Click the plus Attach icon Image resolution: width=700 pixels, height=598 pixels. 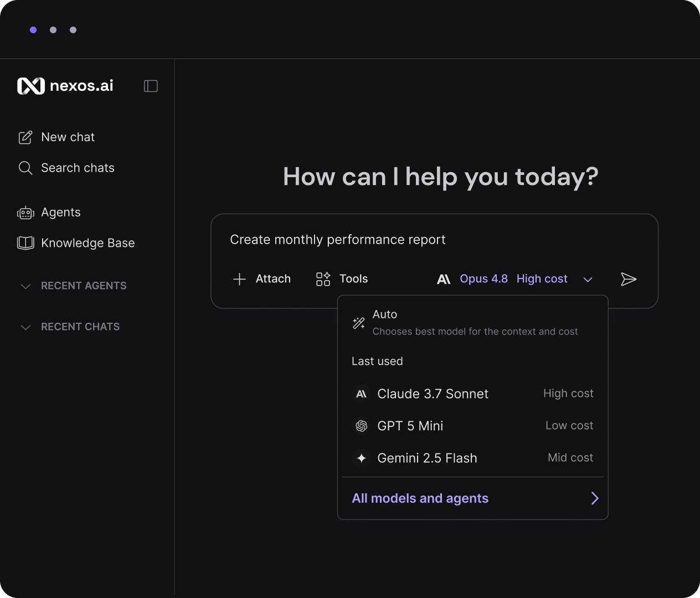click(x=239, y=279)
